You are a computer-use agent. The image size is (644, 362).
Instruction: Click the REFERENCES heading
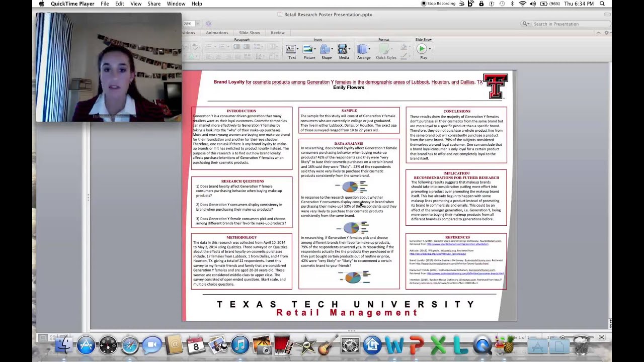[457, 237]
